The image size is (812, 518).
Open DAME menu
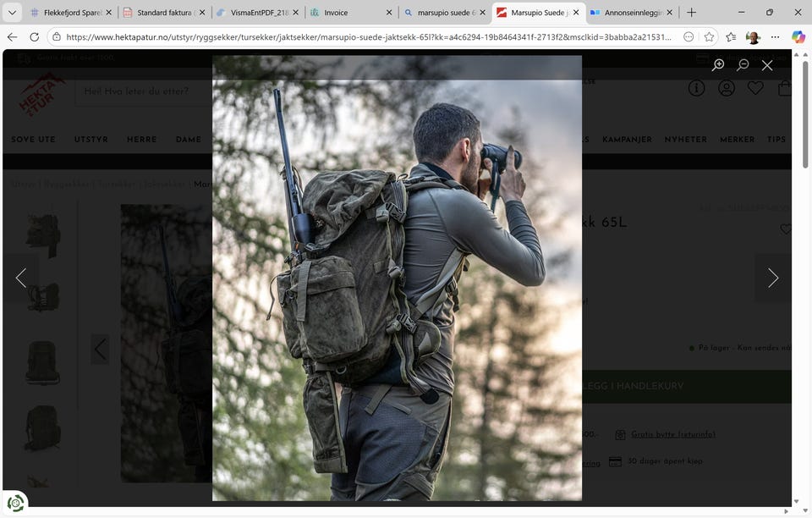pyautogui.click(x=189, y=140)
